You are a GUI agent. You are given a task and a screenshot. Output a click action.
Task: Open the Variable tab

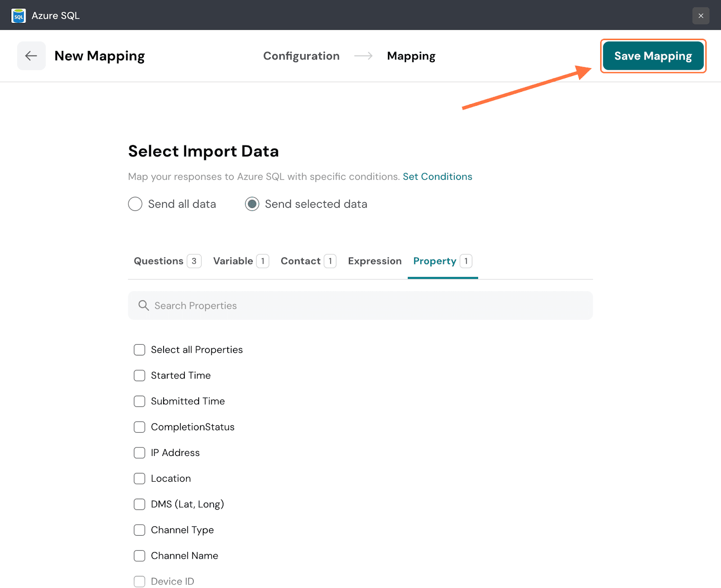(233, 261)
